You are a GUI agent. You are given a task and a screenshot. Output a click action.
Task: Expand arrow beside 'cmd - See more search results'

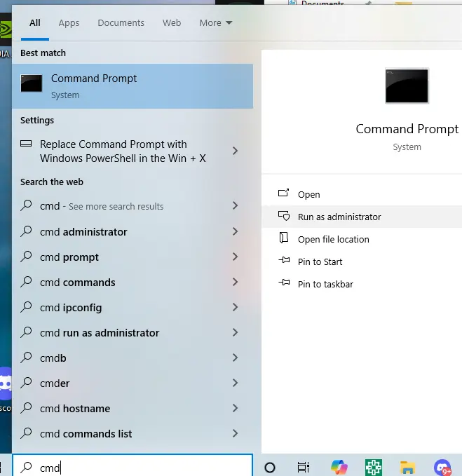click(x=235, y=205)
